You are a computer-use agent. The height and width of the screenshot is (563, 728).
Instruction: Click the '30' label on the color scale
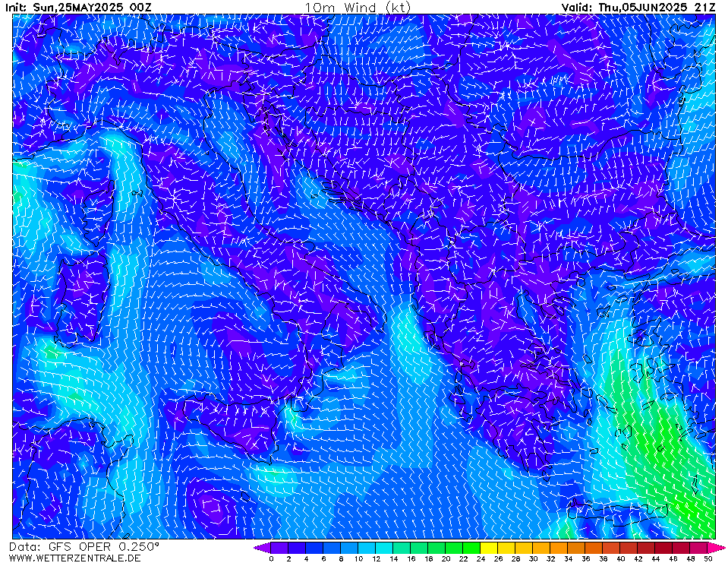(x=533, y=558)
